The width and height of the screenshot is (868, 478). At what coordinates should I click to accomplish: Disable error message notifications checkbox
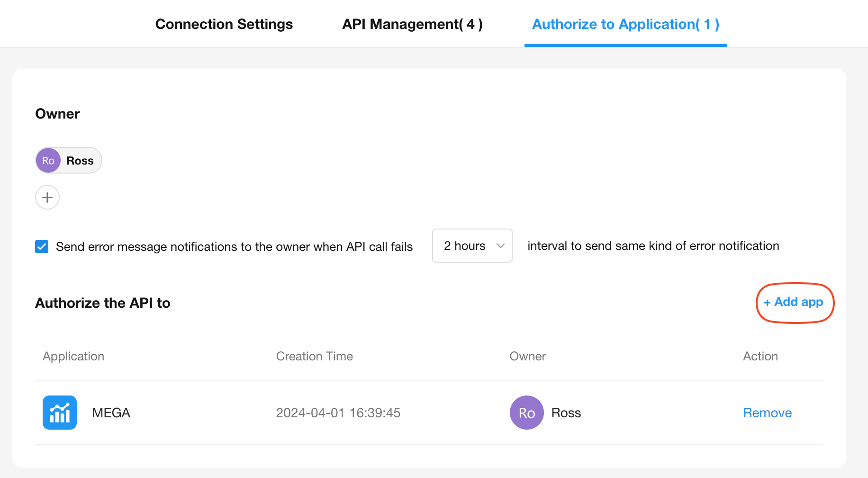click(x=42, y=247)
